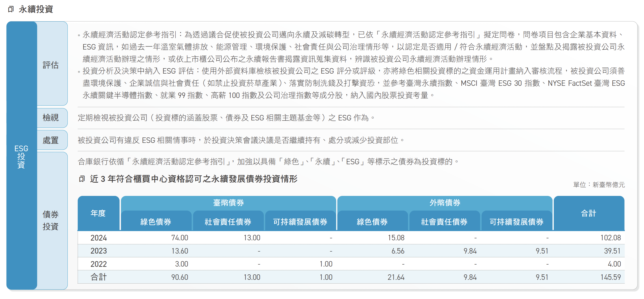Click the 1.00 cell in 合計 row

pyautogui.click(x=326, y=277)
